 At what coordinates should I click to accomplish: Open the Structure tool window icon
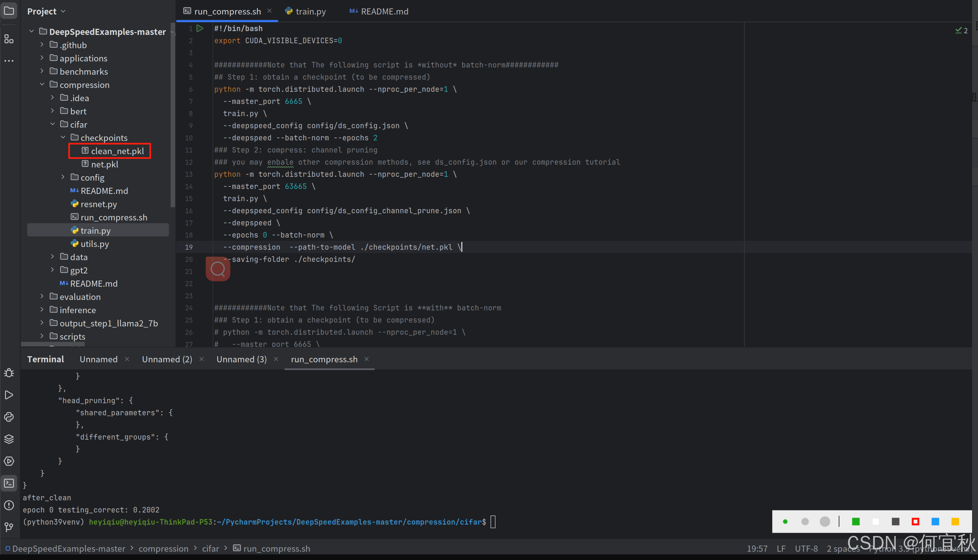click(9, 39)
